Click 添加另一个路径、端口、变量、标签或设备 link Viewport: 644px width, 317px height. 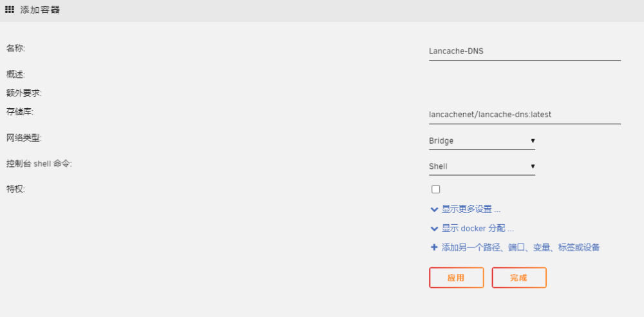point(520,247)
